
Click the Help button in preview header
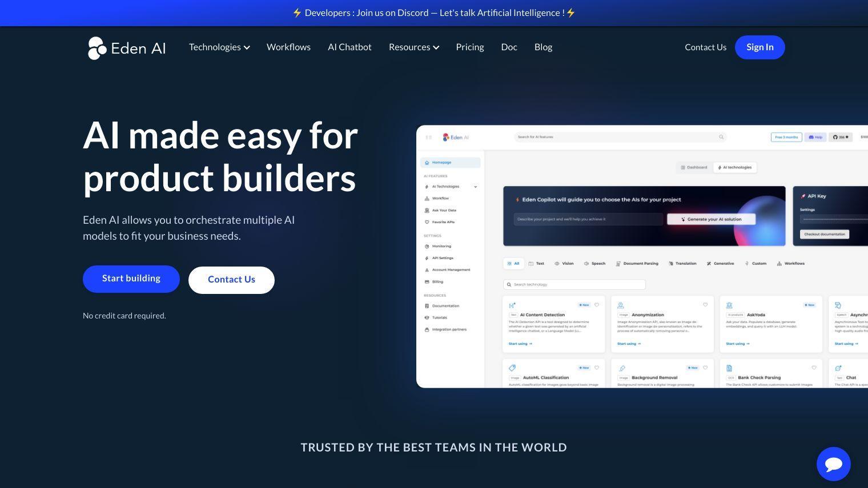point(815,137)
